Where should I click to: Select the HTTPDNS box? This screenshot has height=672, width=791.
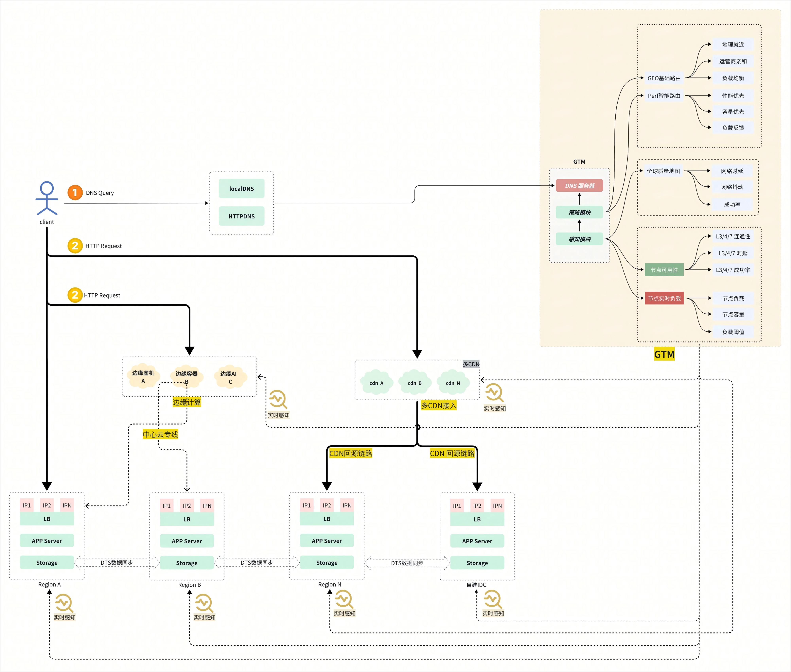pyautogui.click(x=241, y=216)
